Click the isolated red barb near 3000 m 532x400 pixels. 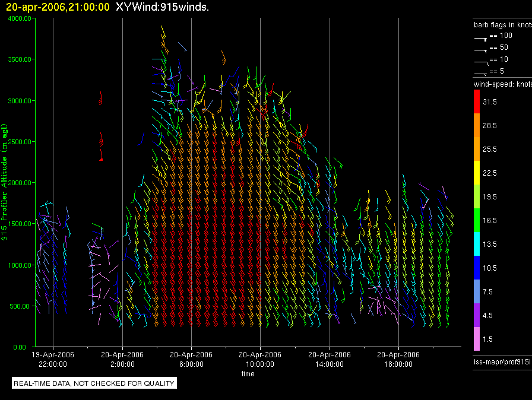coord(100,99)
